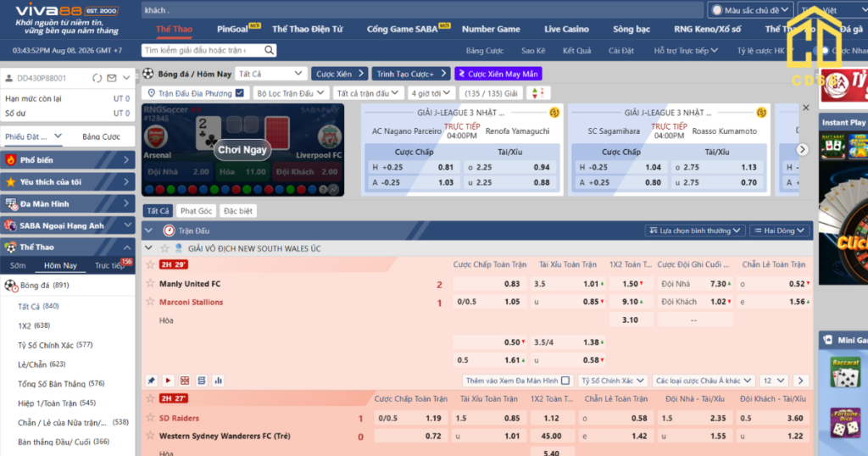
Task: Switch to the Bảng Cược panel tab
Action: pyautogui.click(x=102, y=136)
